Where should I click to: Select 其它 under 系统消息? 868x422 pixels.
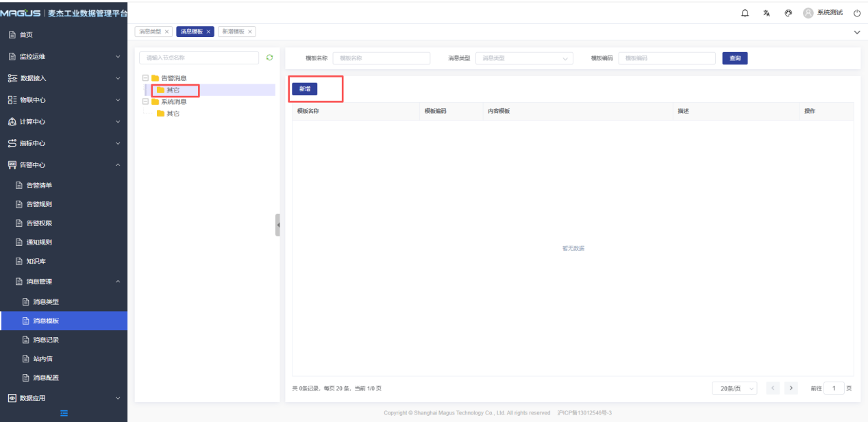click(173, 113)
